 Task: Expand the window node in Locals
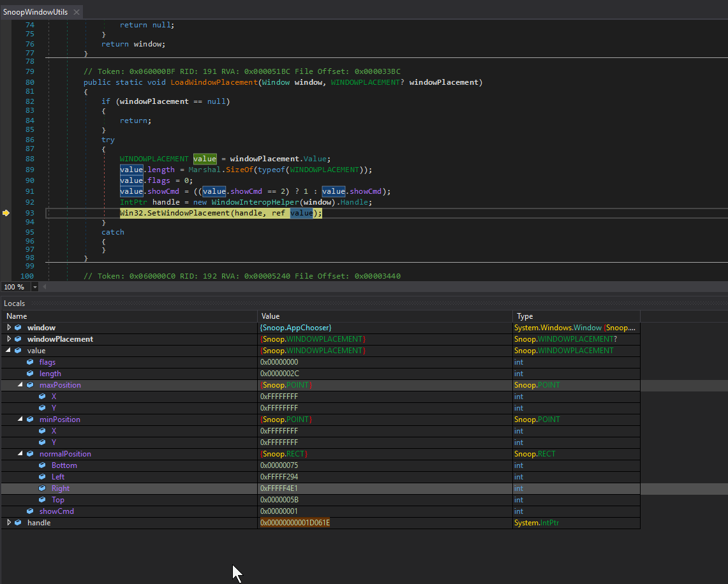[8, 327]
